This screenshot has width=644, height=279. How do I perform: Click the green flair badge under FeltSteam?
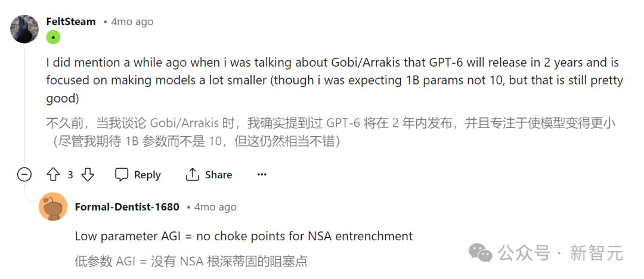pyautogui.click(x=53, y=37)
